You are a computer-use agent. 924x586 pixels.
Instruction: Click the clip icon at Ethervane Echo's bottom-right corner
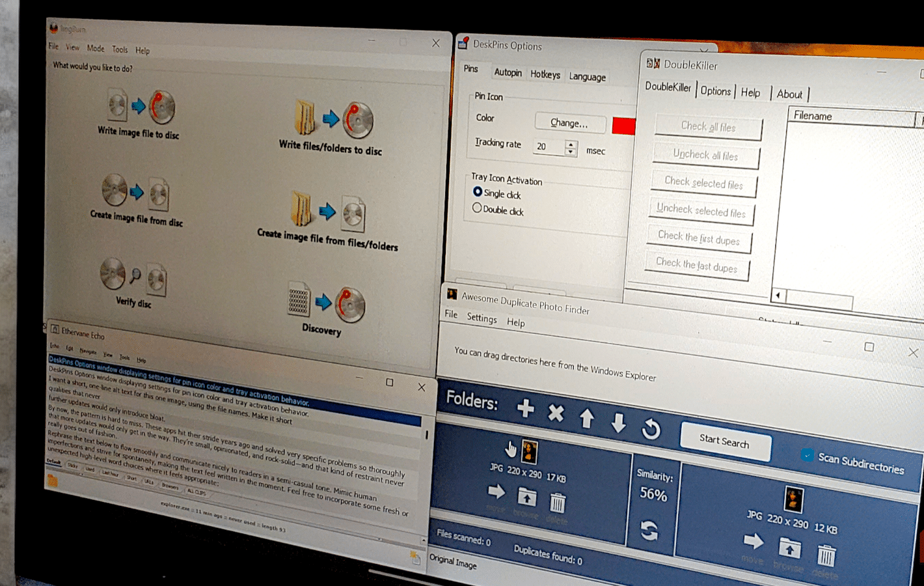pos(414,557)
